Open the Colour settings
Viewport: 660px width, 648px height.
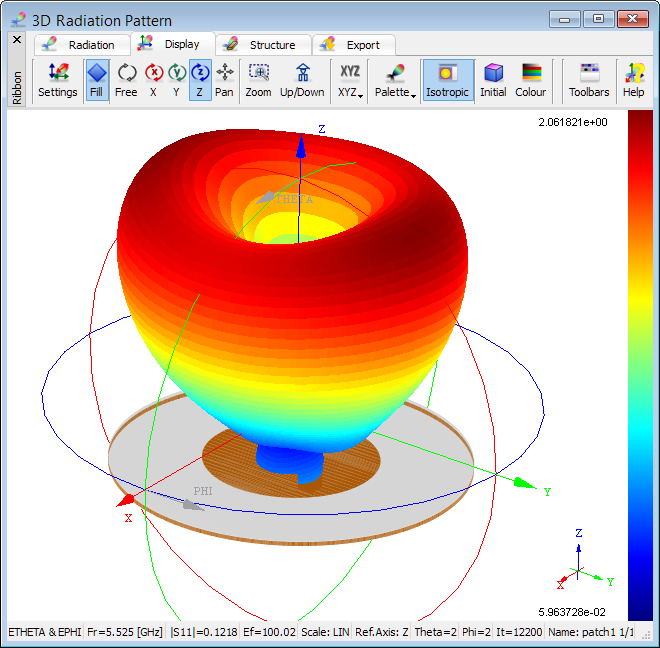[x=531, y=80]
